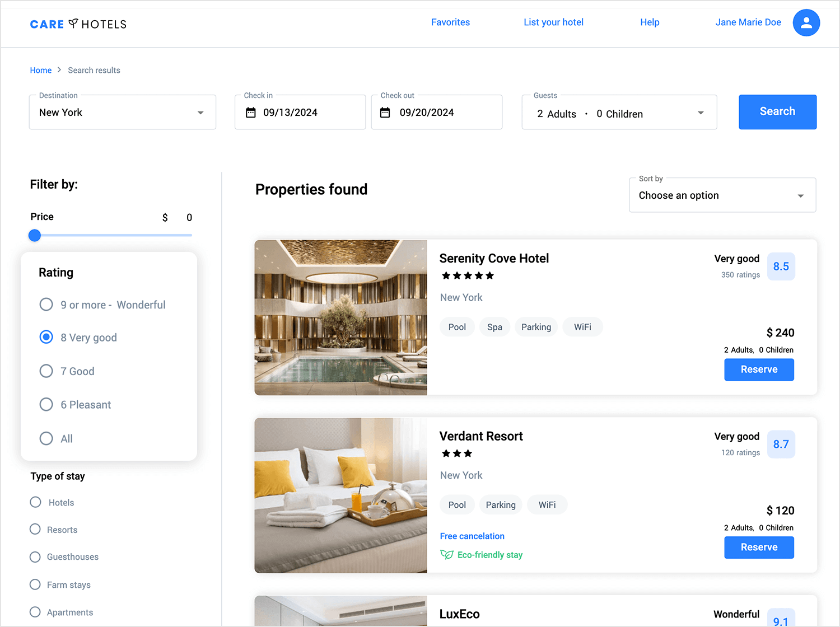
Task: Reserve Serenity Cove Hotel
Action: click(x=759, y=369)
